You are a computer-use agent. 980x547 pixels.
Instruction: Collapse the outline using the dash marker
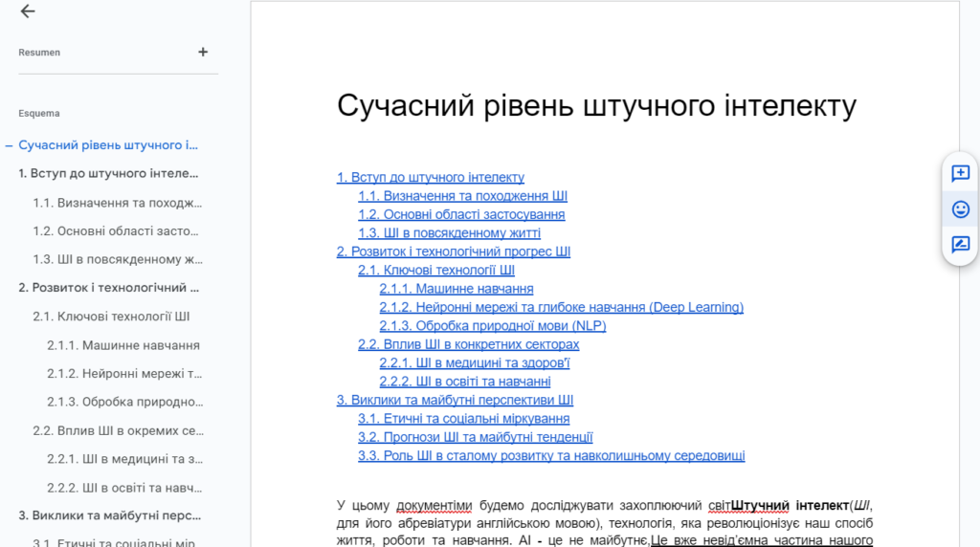point(9,145)
